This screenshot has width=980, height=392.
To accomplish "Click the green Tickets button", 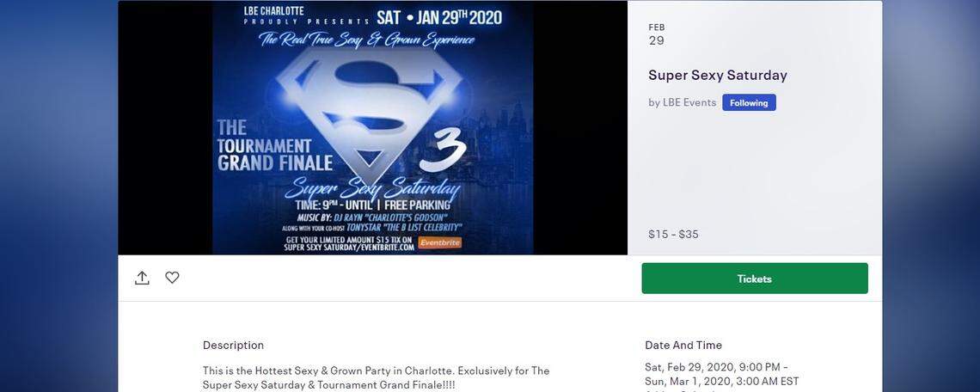I will pyautogui.click(x=754, y=279).
